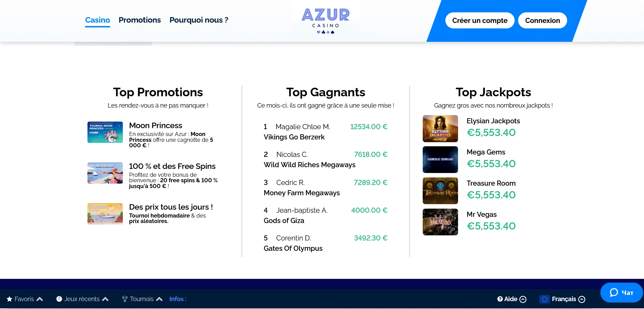
Task: Click the Connexion button
Action: [542, 21]
